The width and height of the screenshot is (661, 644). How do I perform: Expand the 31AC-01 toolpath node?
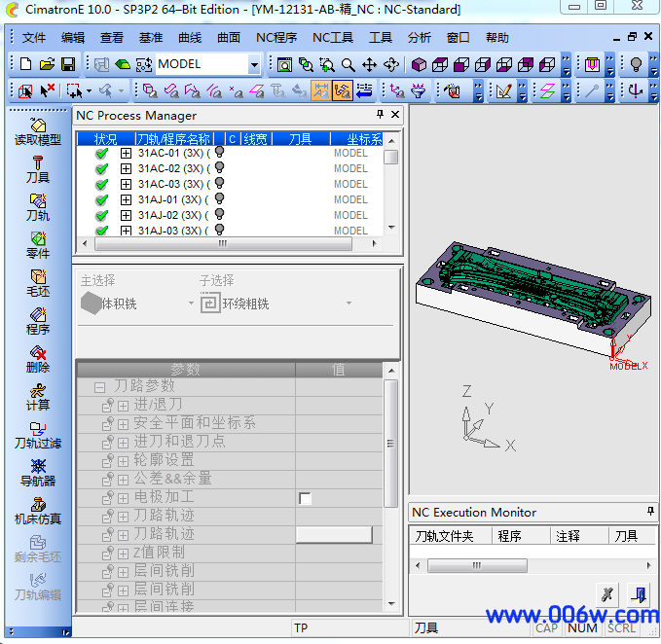126,153
